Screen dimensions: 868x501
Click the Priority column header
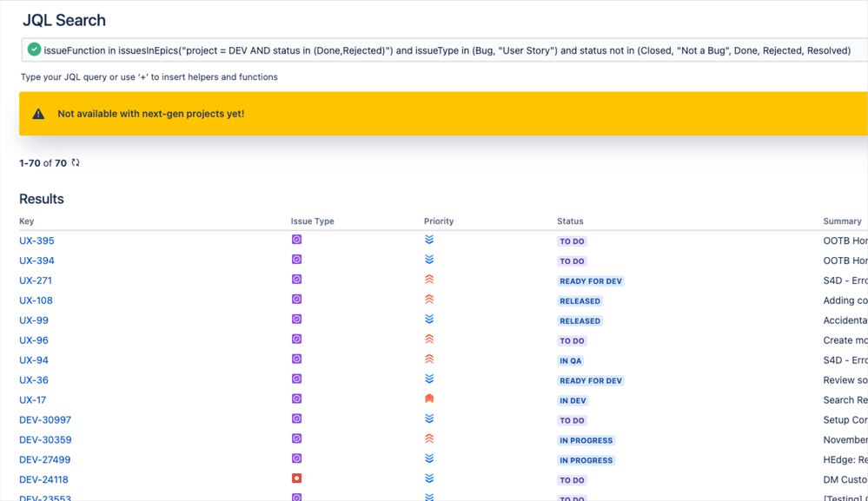439,221
